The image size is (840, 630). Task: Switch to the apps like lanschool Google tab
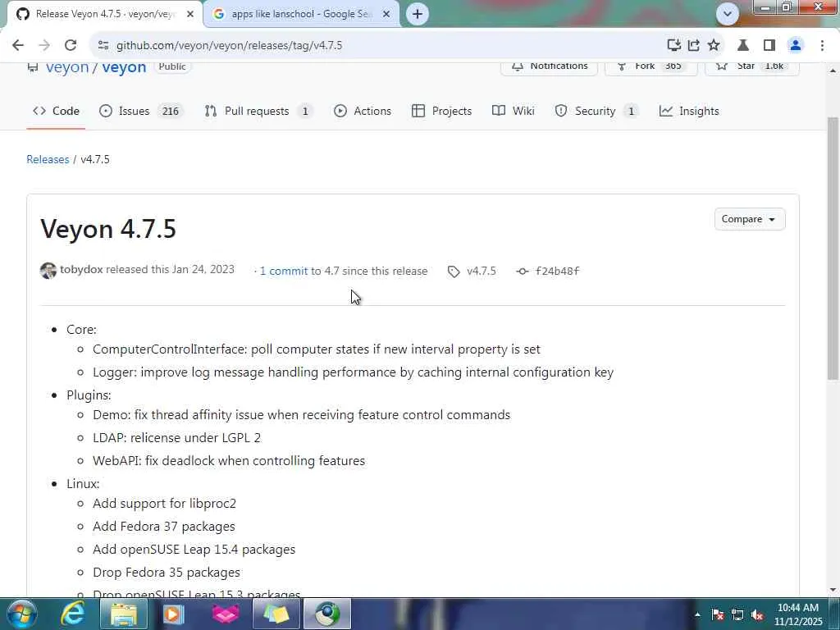tap(302, 14)
